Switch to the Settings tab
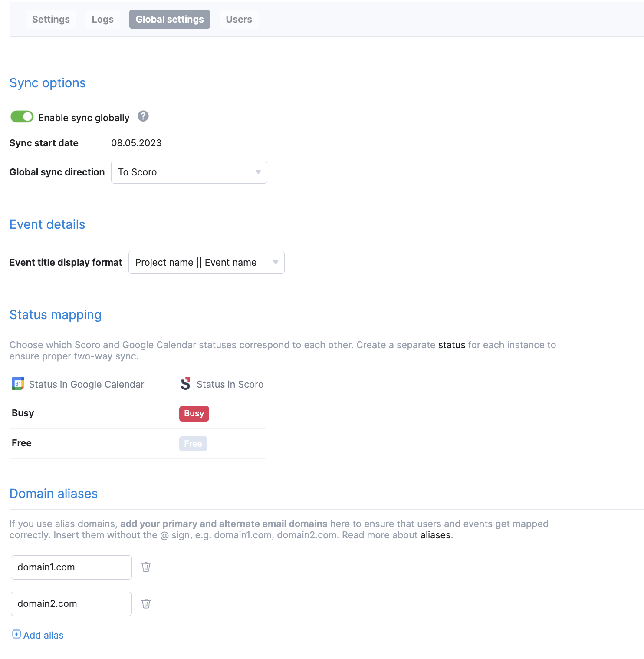This screenshot has height=659, width=644. (x=51, y=20)
